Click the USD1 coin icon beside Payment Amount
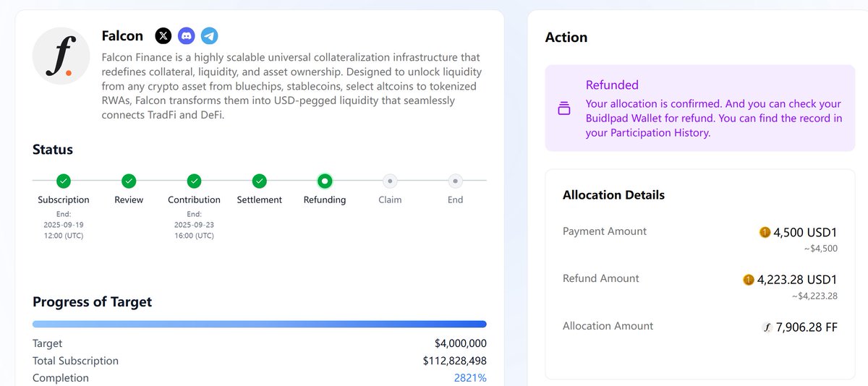The image size is (868, 386). 765,232
